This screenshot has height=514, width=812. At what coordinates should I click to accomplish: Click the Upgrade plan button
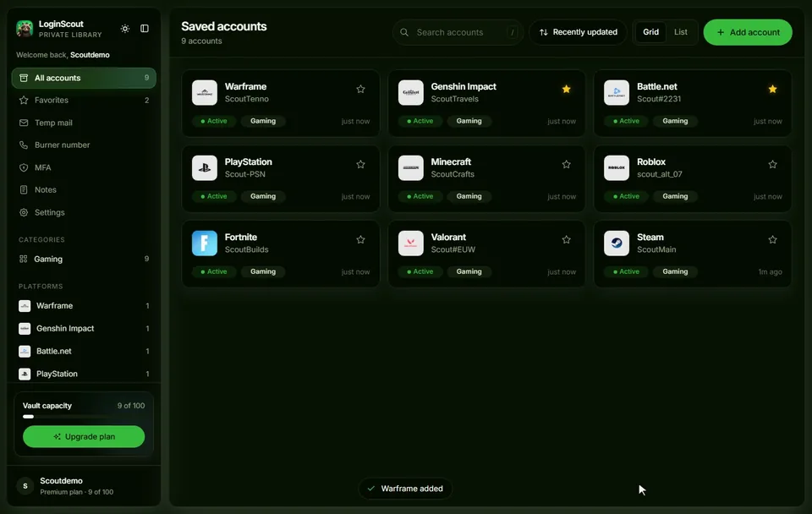pyautogui.click(x=84, y=436)
